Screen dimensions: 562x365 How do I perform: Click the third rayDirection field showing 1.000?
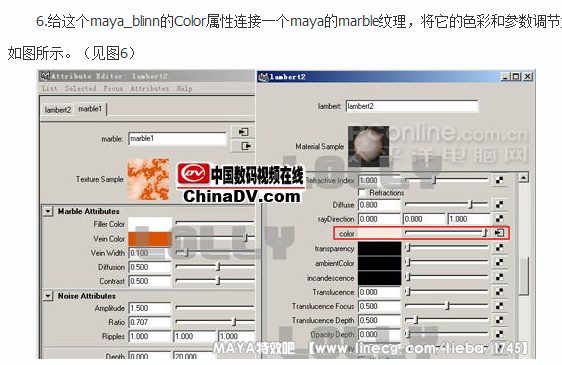(x=469, y=219)
